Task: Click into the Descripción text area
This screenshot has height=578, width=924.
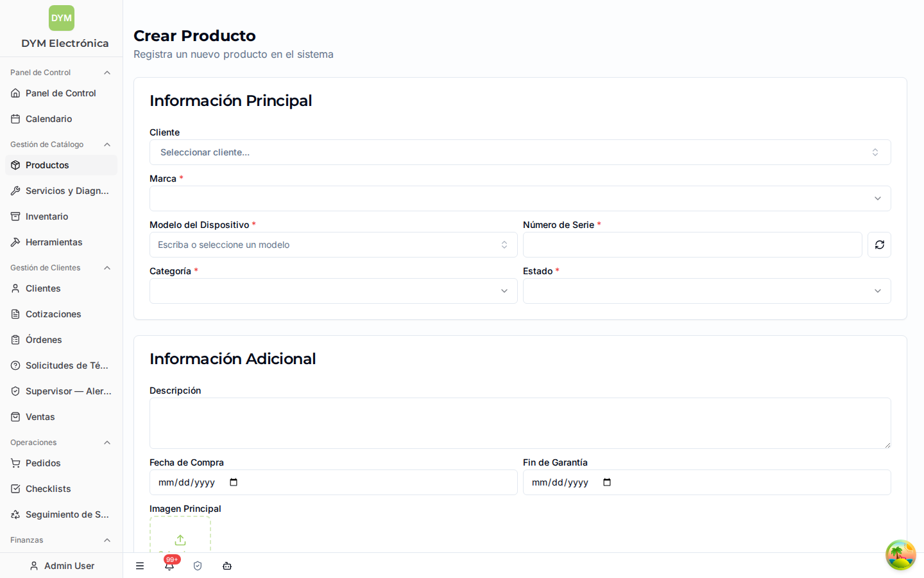Action: click(x=520, y=423)
